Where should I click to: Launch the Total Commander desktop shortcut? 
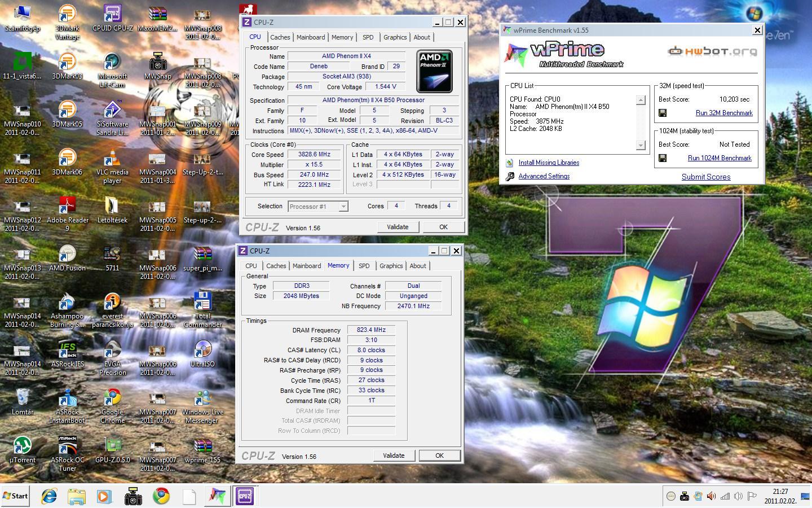pyautogui.click(x=202, y=309)
